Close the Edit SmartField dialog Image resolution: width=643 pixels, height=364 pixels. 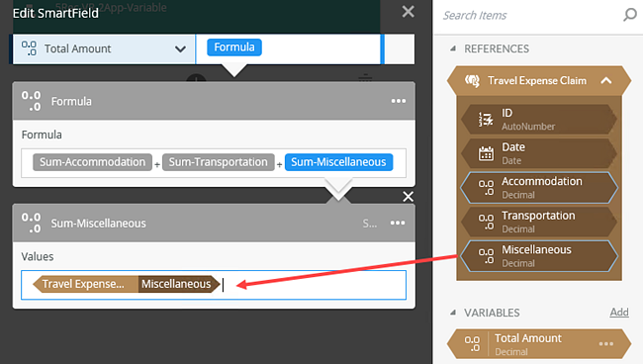(408, 12)
